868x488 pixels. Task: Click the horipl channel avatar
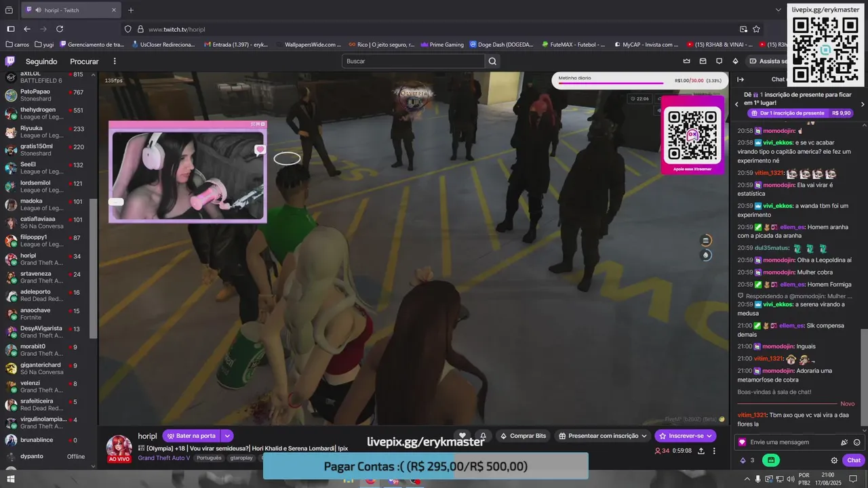[119, 447]
